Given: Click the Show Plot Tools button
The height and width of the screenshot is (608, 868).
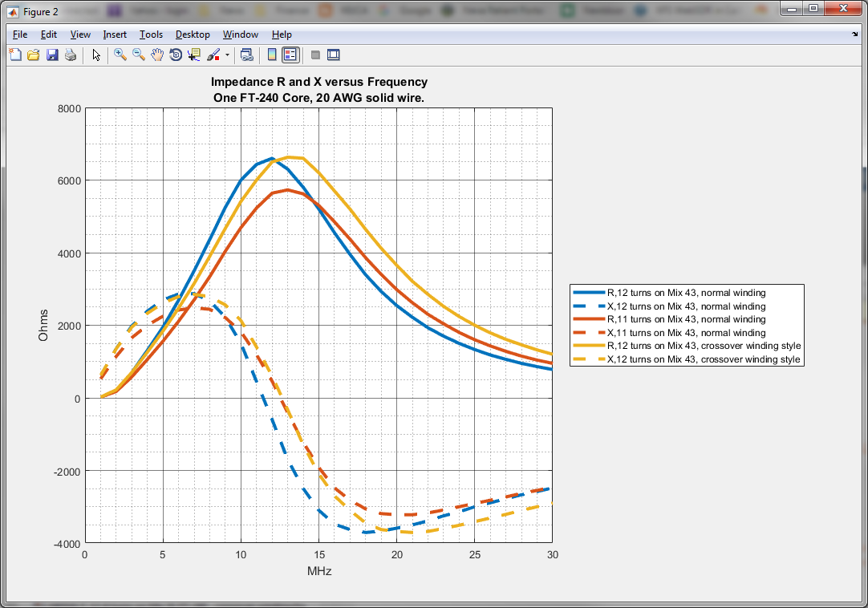Looking at the screenshot, I should (334, 55).
